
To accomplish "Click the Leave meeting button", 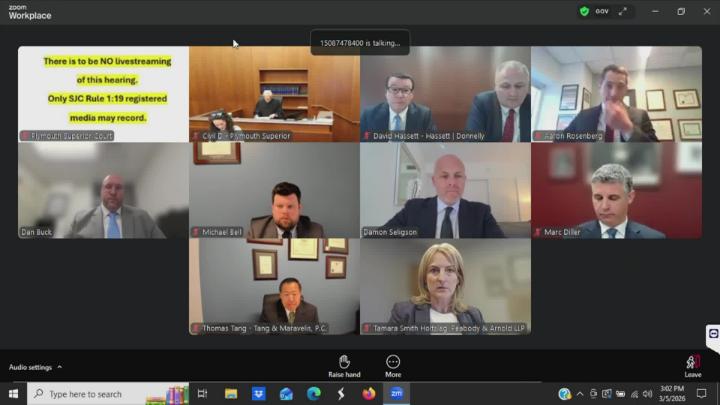I will coord(692,364).
